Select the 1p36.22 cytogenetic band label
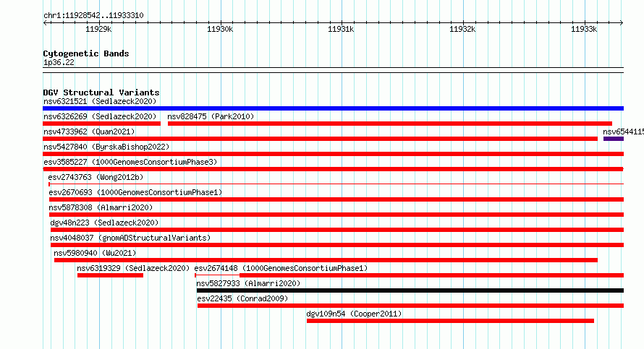 [x=59, y=63]
